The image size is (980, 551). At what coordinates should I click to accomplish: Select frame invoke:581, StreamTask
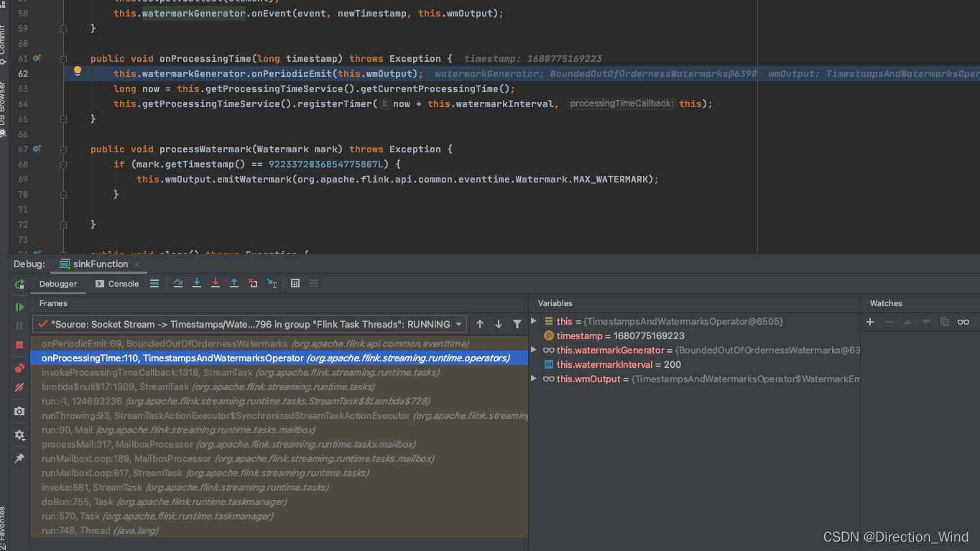279,487
